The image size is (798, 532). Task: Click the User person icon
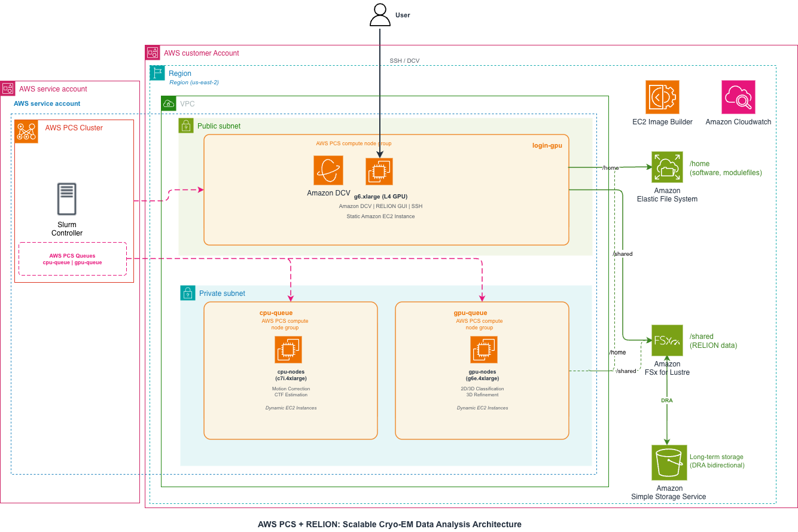pyautogui.click(x=380, y=15)
